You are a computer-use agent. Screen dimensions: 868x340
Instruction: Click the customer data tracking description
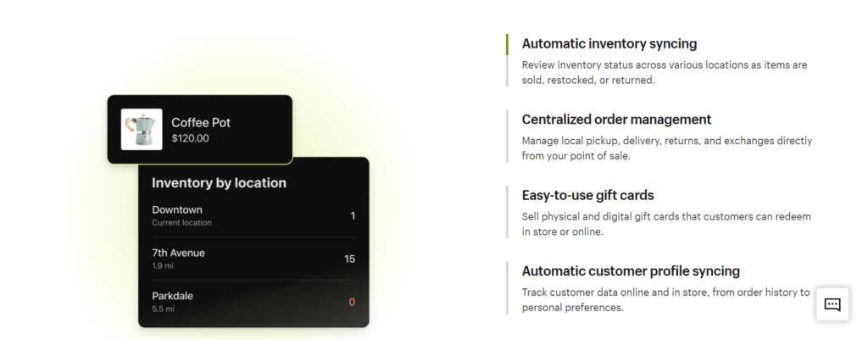click(x=665, y=299)
